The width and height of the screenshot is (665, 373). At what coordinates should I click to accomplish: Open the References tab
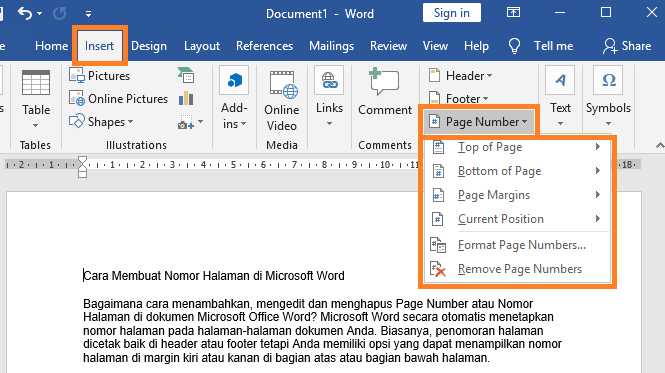264,46
